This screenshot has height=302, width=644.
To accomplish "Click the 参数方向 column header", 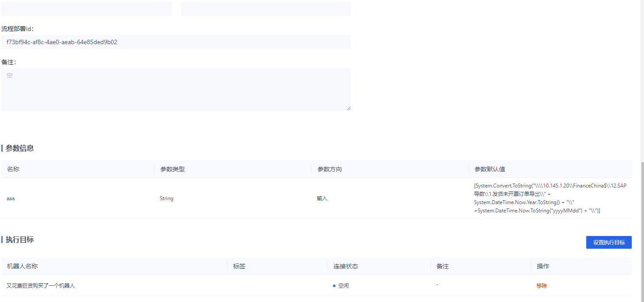I will [x=329, y=169].
